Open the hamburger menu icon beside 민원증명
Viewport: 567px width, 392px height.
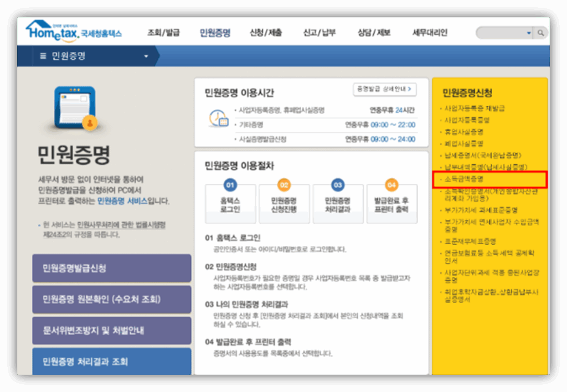coord(43,56)
